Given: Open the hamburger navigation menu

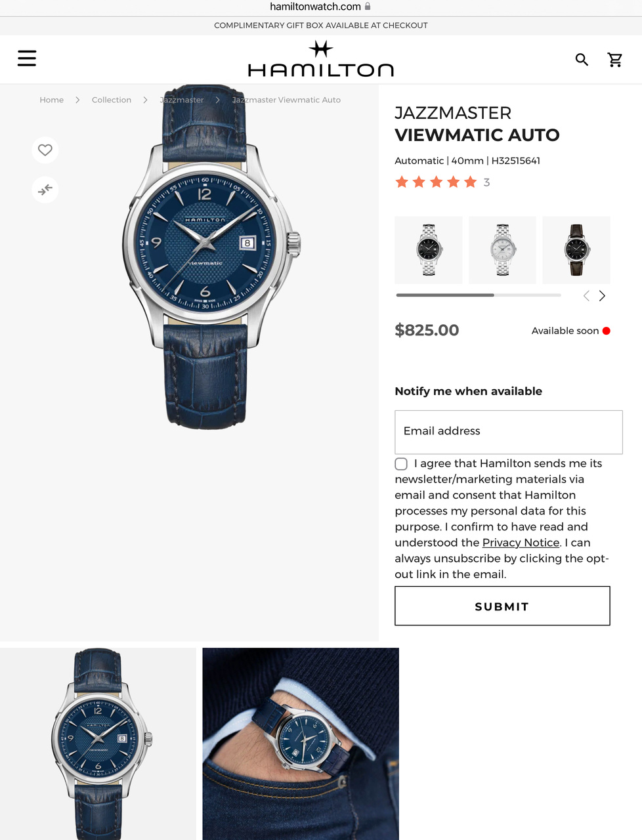Looking at the screenshot, I should point(27,58).
